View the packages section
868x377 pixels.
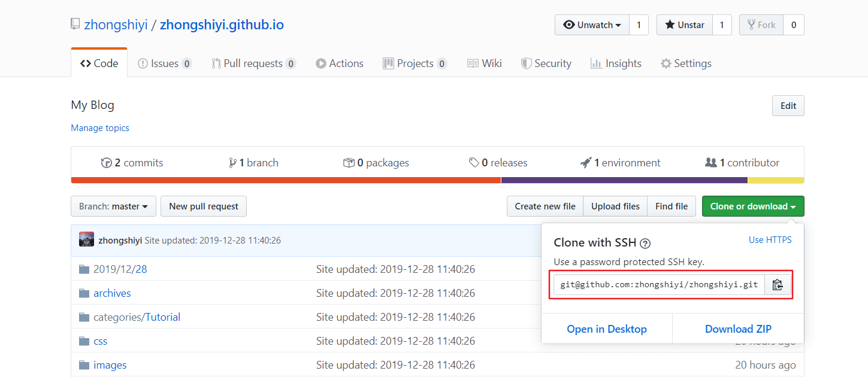click(x=376, y=163)
